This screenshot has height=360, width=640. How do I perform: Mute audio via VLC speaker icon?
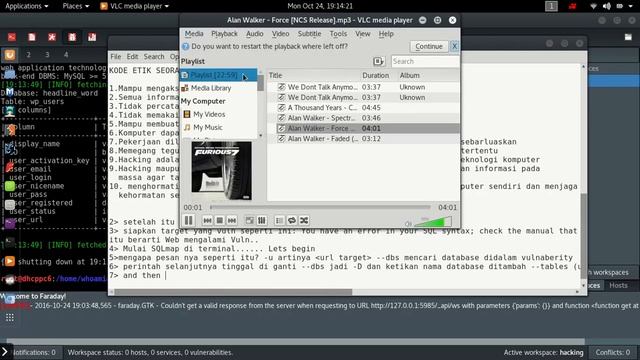click(x=408, y=224)
